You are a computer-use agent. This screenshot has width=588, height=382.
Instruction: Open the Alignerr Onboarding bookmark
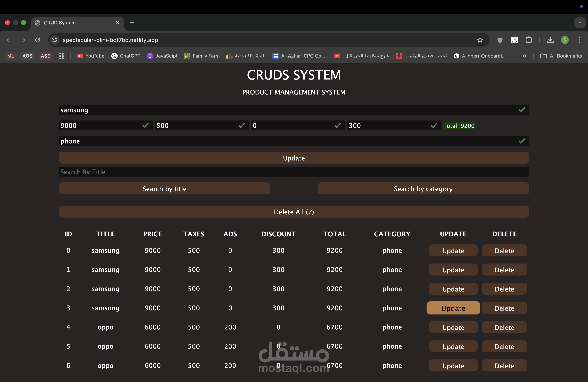click(x=480, y=56)
